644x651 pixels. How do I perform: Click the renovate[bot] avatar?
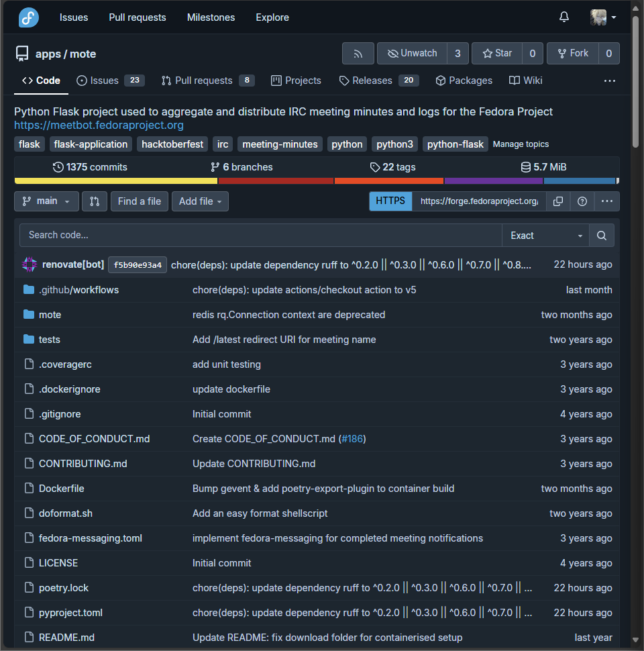(x=29, y=264)
